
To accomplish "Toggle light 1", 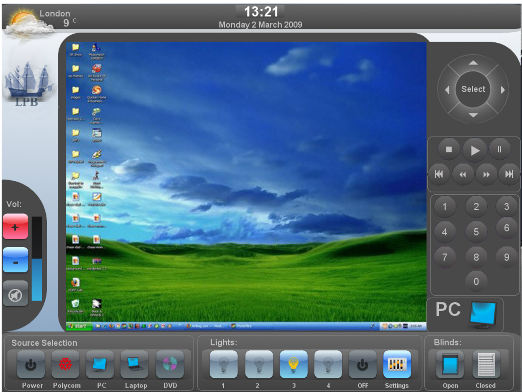I will click(x=224, y=364).
